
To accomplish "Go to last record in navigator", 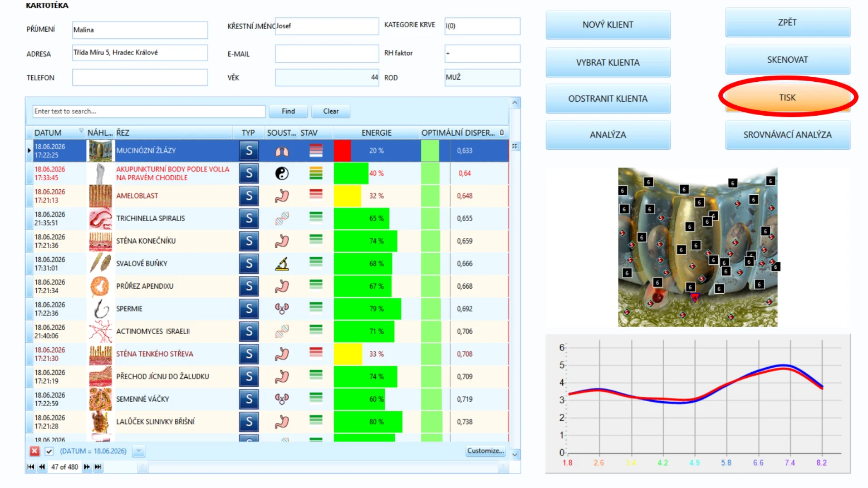I will pos(98,467).
